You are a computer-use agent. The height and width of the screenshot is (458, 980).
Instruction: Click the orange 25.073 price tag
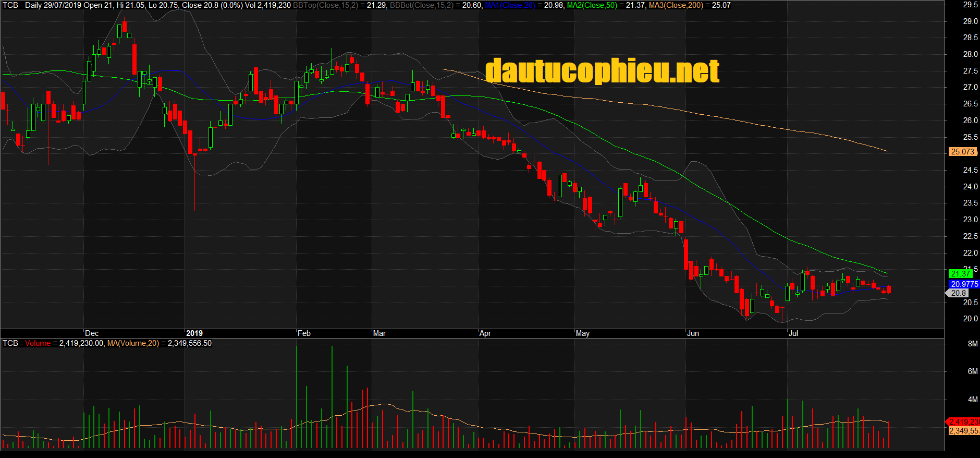tap(962, 152)
